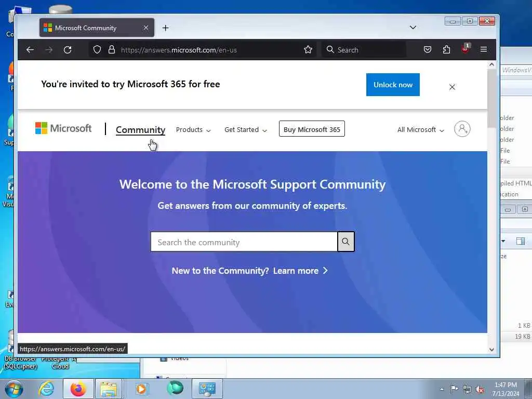The width and height of the screenshot is (532, 399).
Task: Expand the Get Started dropdown menu
Action: 246,129
